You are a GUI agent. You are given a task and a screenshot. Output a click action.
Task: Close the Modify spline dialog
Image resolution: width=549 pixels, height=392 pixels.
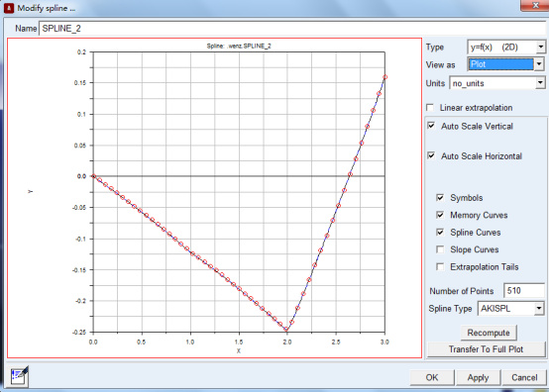pyautogui.click(x=535, y=5)
